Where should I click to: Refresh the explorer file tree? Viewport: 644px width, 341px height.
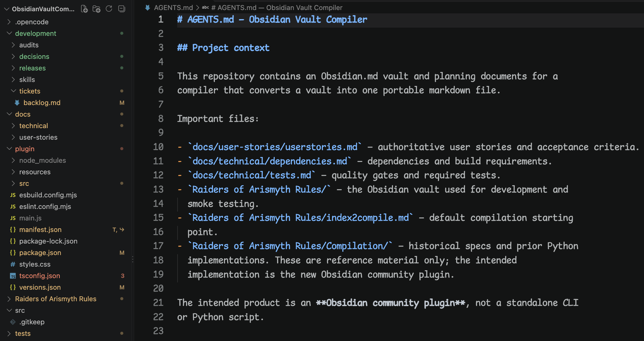109,9
